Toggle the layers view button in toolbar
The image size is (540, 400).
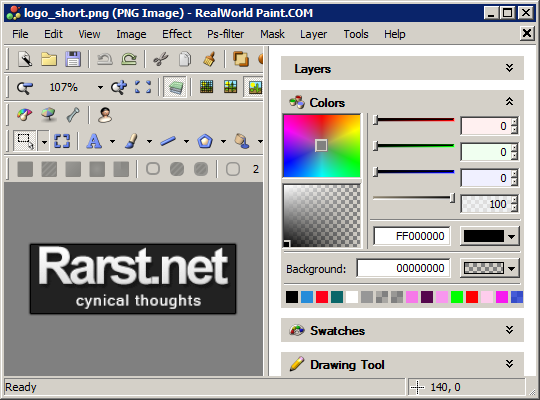coord(175,87)
